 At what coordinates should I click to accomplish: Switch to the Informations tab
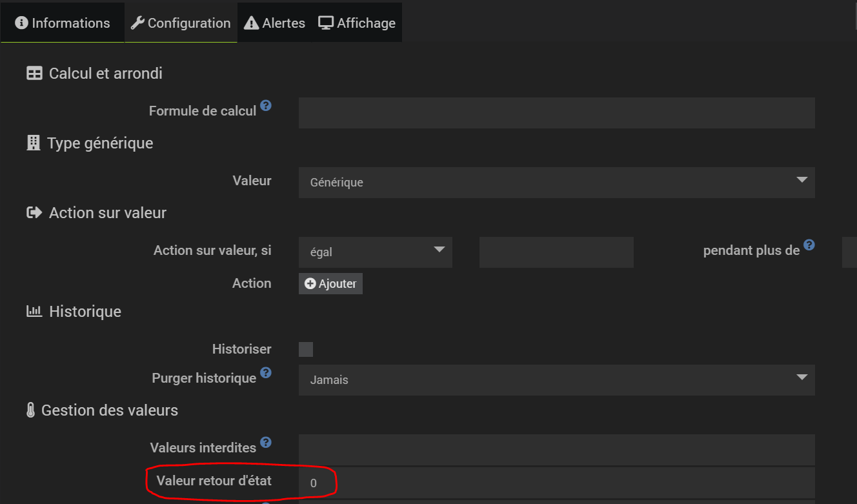pyautogui.click(x=63, y=23)
